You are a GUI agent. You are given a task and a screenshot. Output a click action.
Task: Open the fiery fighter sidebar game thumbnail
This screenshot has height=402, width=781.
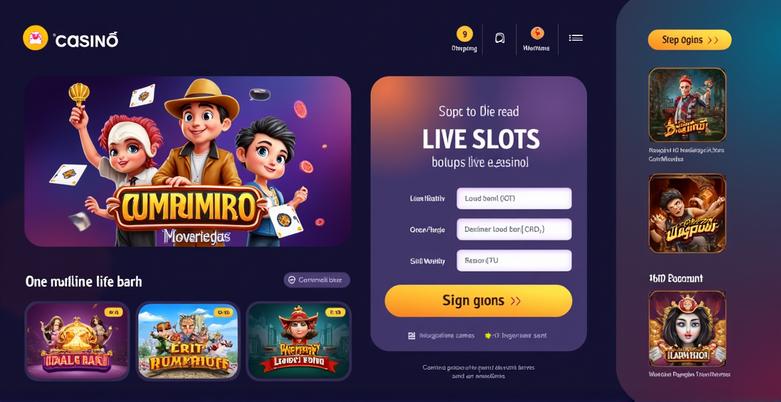pos(687,213)
